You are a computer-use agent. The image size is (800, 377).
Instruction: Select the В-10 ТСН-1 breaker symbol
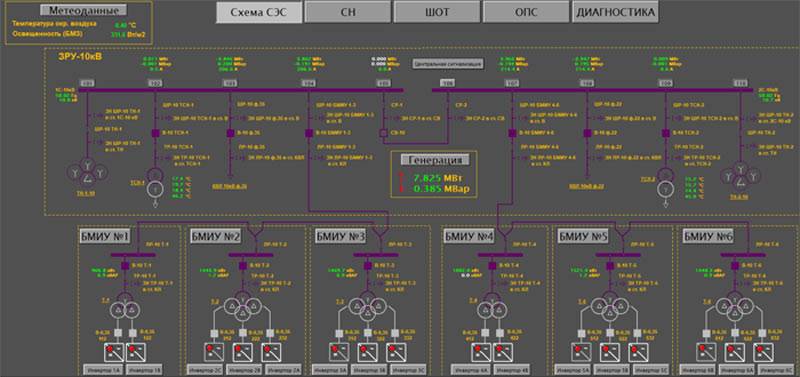pos(156,133)
